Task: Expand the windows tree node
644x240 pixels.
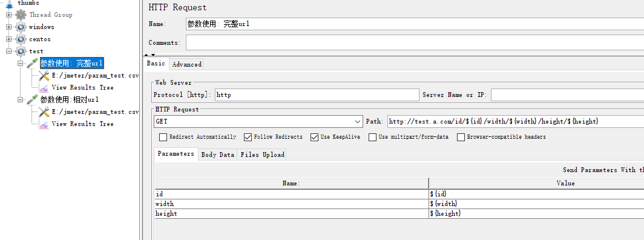Action: 8,27
